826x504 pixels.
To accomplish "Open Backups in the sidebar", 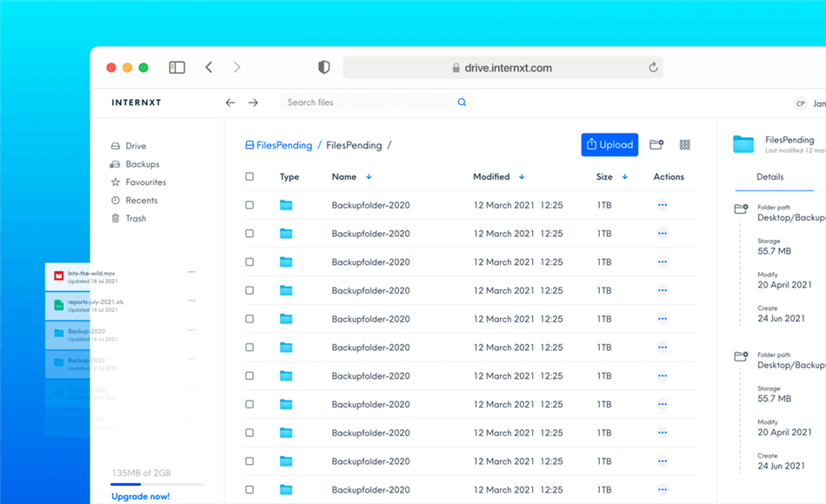I will coord(135,164).
